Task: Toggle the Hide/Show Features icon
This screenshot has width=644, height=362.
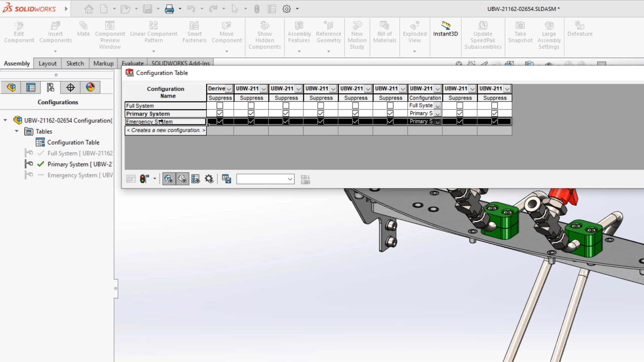Action: (169, 179)
